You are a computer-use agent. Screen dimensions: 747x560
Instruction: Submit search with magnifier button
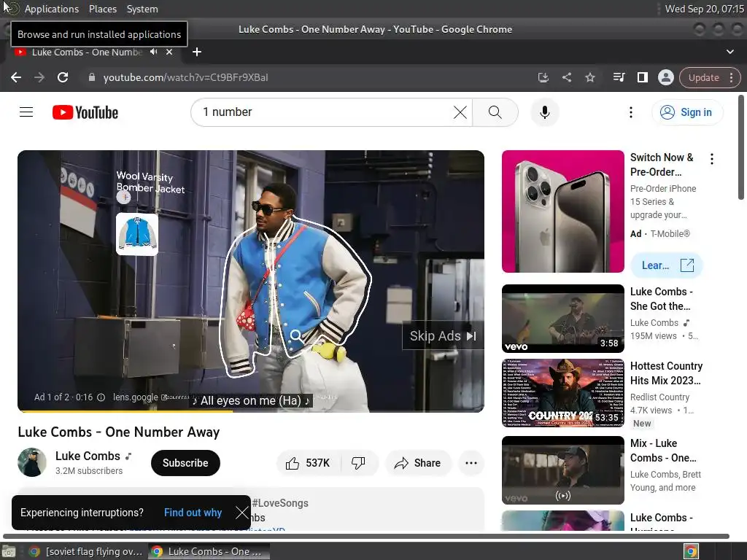(x=495, y=112)
